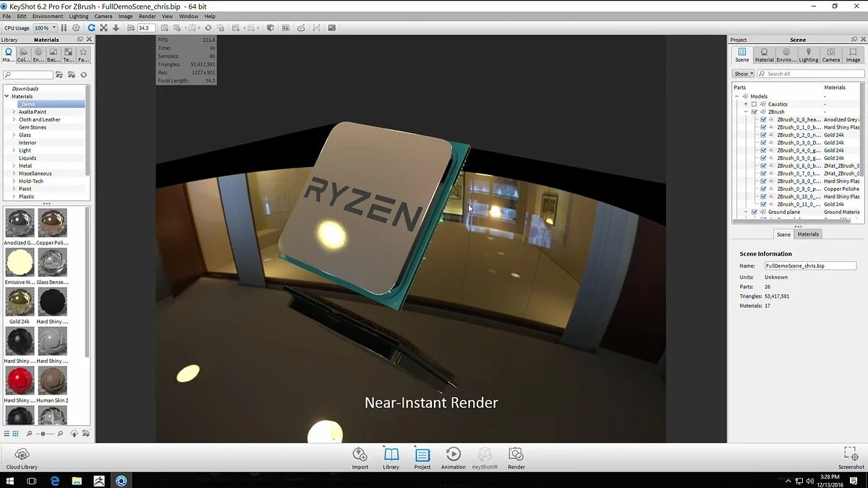Pause the real-time render

[x=64, y=27]
